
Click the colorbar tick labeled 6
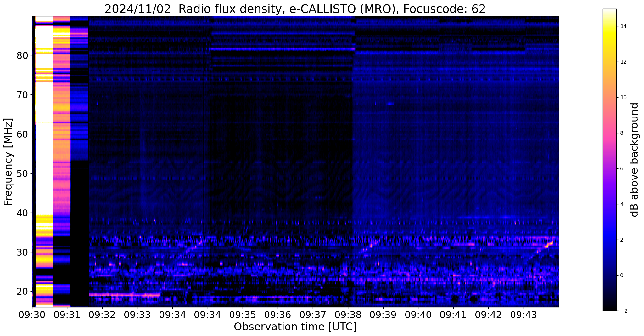(x=621, y=169)
